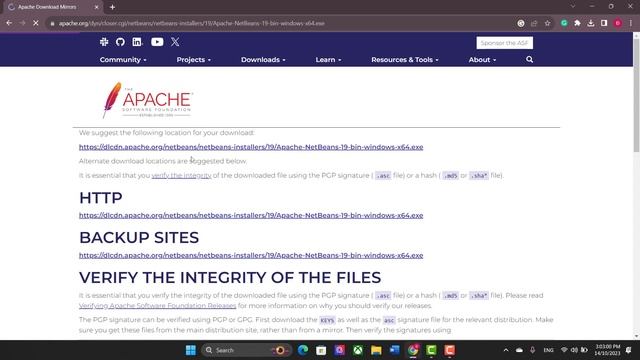Image resolution: width=640 pixels, height=360 pixels.
Task: Open the YouTube icon in Apache header
Action: (x=157, y=42)
